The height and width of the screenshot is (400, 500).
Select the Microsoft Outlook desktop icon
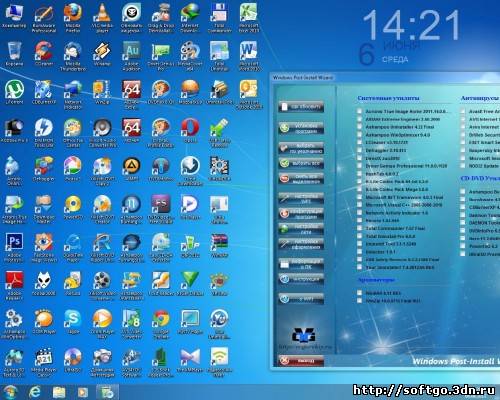[x=249, y=95]
